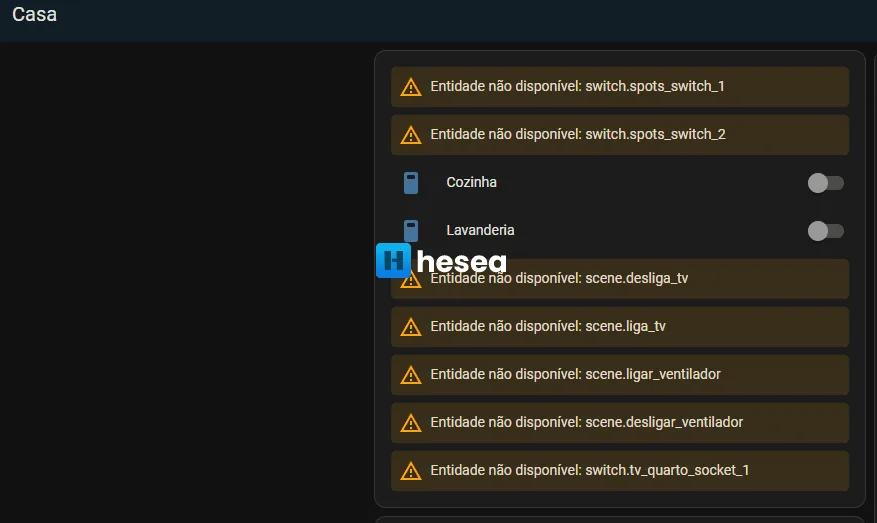Click warning icon for scene.ligar_ventilador
The height and width of the screenshot is (523, 877).
point(411,375)
